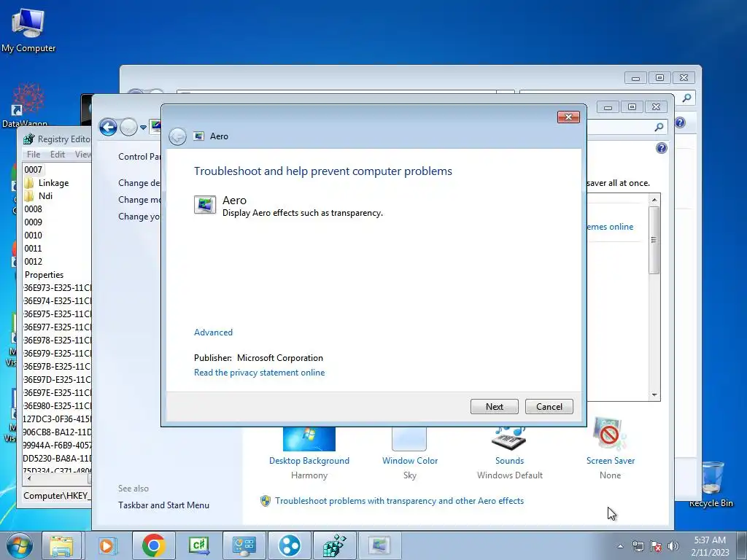Image resolution: width=747 pixels, height=560 pixels.
Task: Open the Sounds settings icon
Action: 509,438
